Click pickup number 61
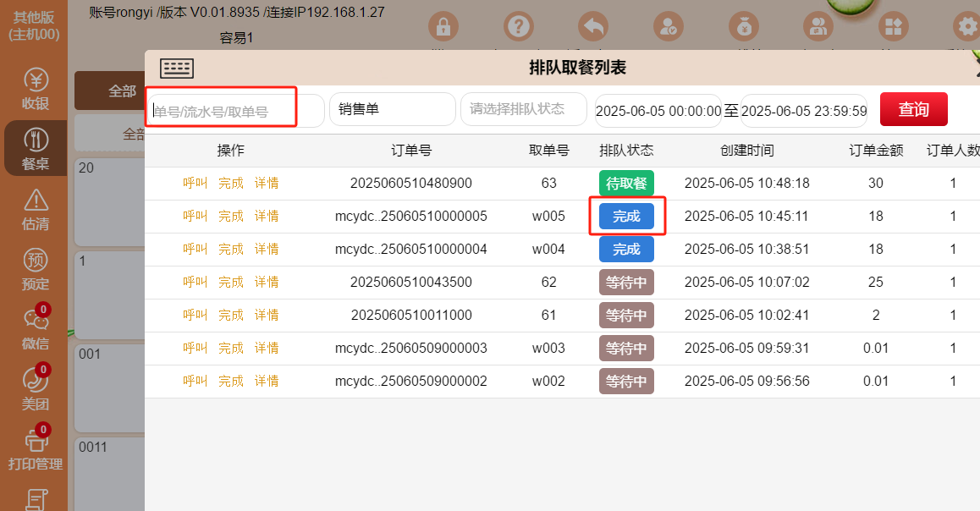This screenshot has width=980, height=511. pyautogui.click(x=548, y=316)
